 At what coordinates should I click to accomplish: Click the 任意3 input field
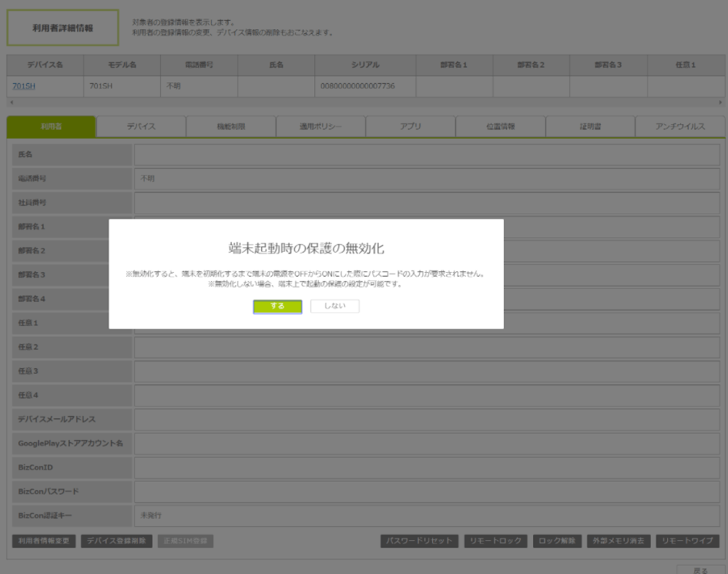tap(427, 371)
